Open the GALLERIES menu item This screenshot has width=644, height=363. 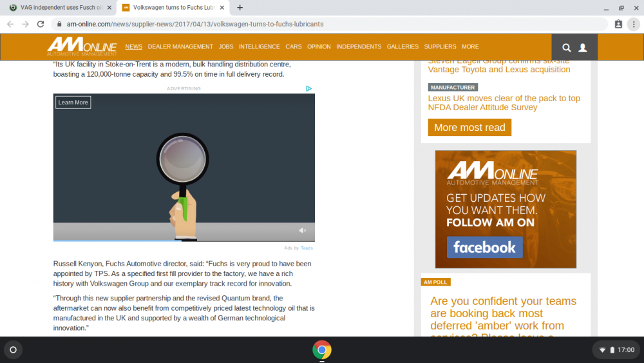pos(402,47)
